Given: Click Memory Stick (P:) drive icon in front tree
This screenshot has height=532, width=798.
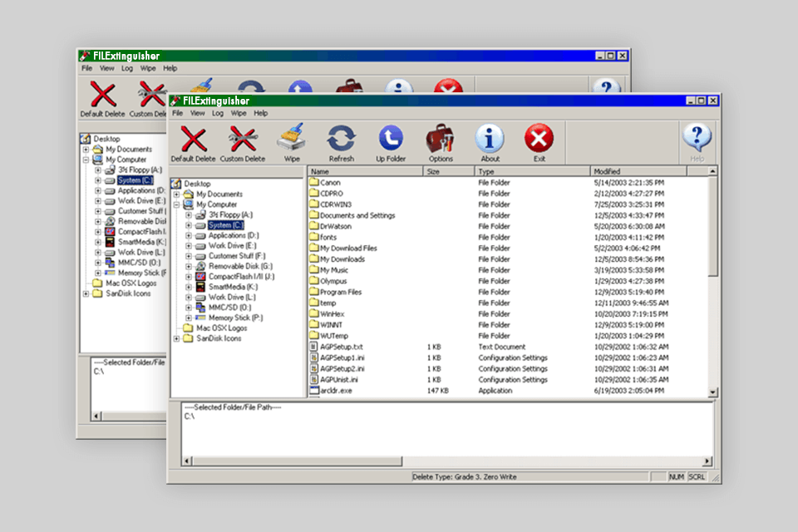Looking at the screenshot, I should [200, 318].
